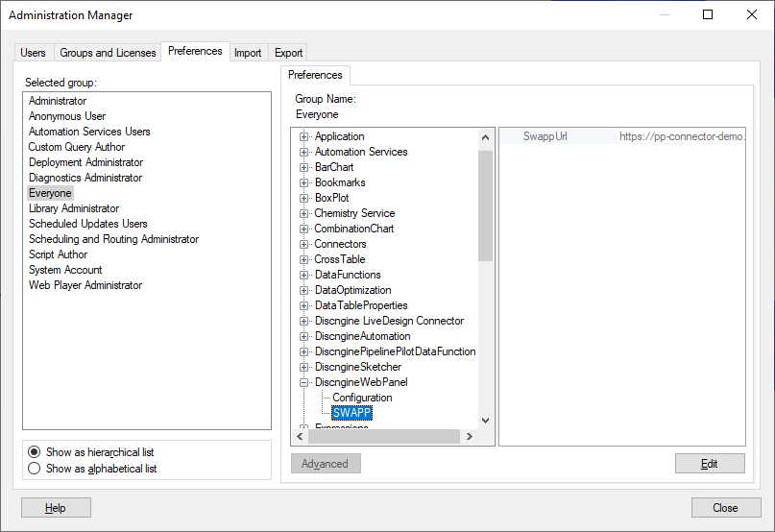Select the Deployment Administrator group
Viewport: 775px width, 532px height.
tap(86, 162)
